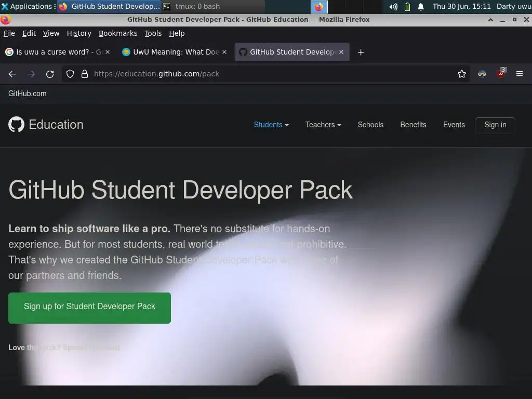Viewport: 532px width, 399px height.
Task: Go to the Benefits page link
Action: [413, 125]
